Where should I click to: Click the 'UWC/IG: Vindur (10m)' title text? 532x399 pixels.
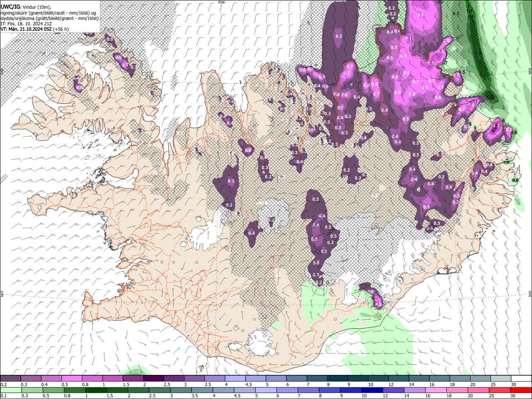coord(25,7)
